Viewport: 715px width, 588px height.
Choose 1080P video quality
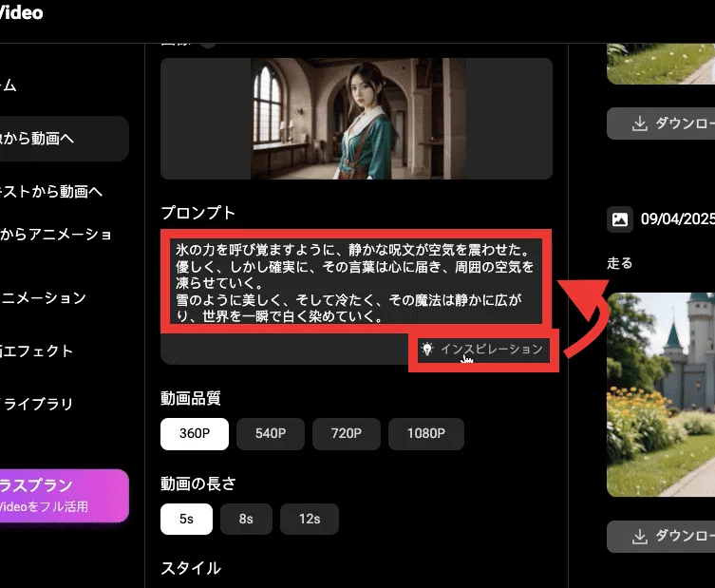coord(426,434)
